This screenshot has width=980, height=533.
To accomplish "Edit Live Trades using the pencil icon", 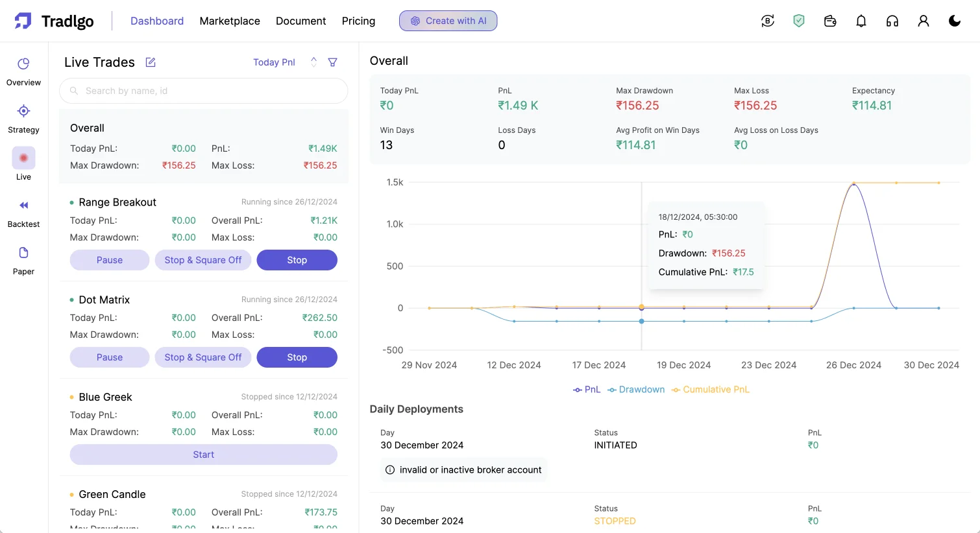I will click(x=150, y=62).
